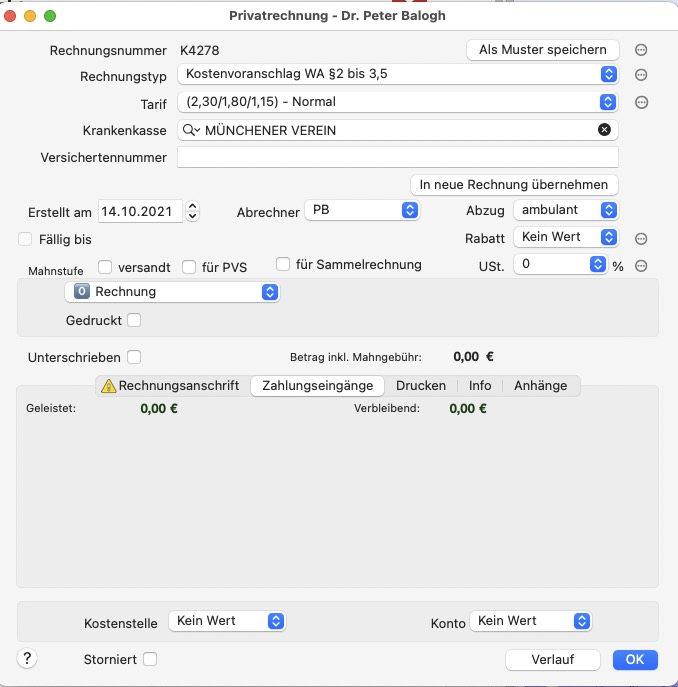Image resolution: width=678 pixels, height=687 pixels.
Task: Click into the Versichertennummer input field
Action: [x=398, y=157]
